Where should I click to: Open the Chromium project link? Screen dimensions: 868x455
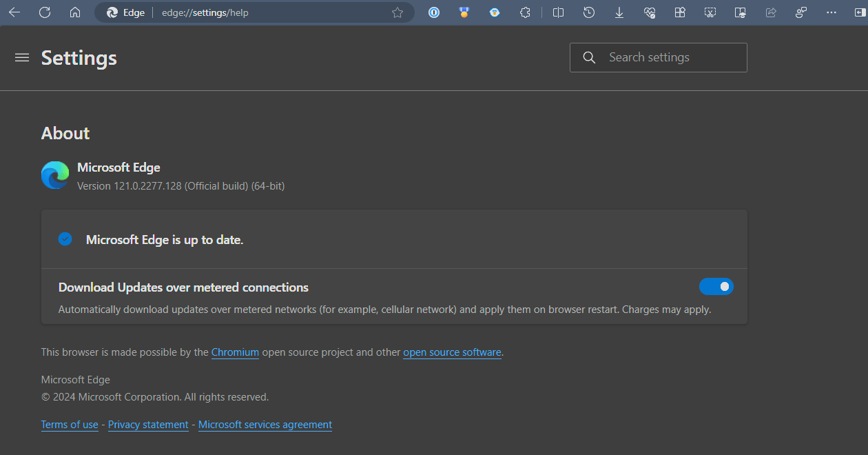(235, 352)
